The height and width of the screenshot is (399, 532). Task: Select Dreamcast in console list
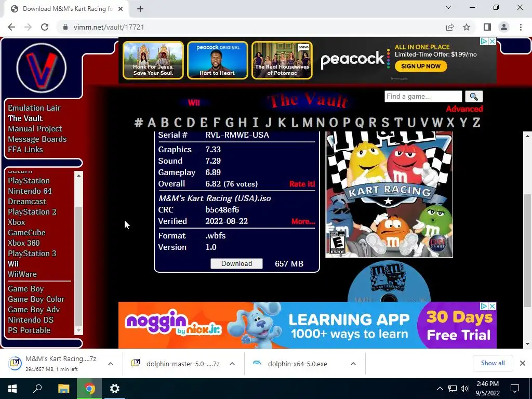[x=27, y=202]
